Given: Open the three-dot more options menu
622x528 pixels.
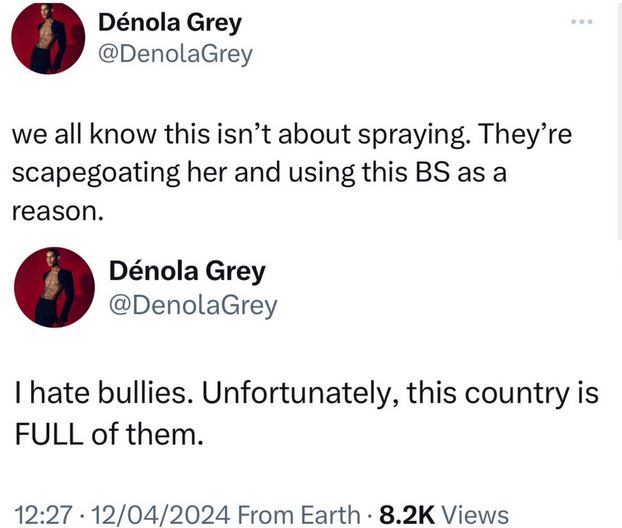Looking at the screenshot, I should click(581, 21).
